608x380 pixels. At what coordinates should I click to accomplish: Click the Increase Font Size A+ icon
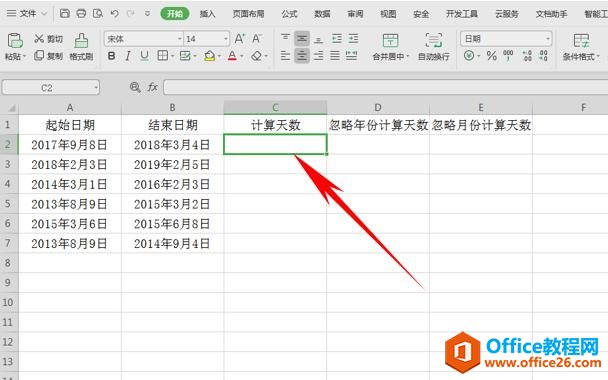240,38
